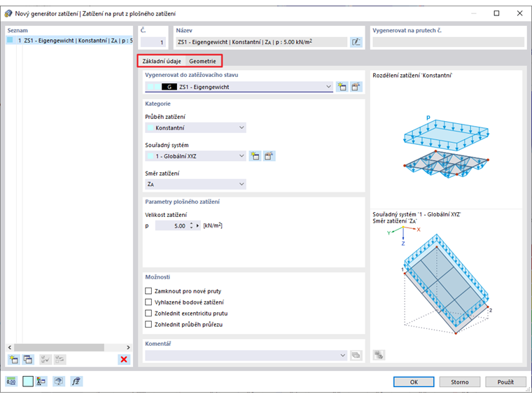The width and height of the screenshot is (532, 399).
Task: Click the Č. number field
Action: (x=153, y=42)
